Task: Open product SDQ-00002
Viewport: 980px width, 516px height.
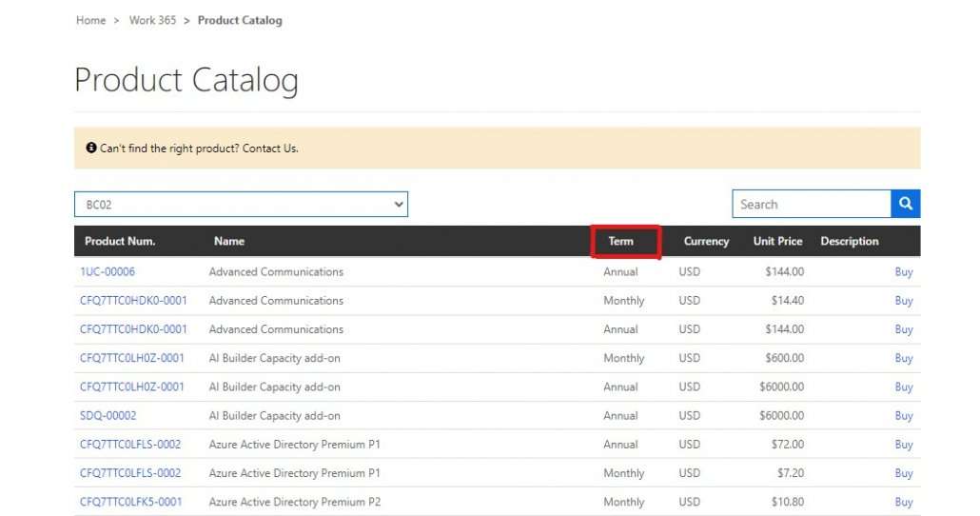Action: point(108,415)
